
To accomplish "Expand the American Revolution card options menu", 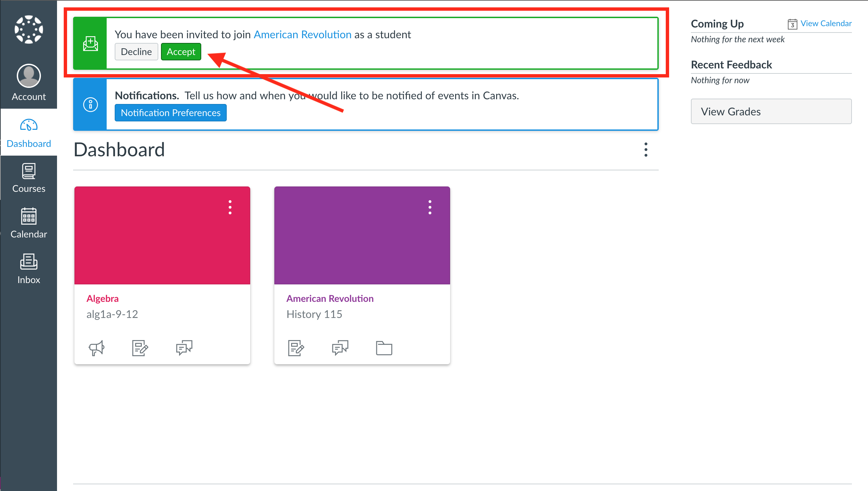I will pyautogui.click(x=430, y=207).
